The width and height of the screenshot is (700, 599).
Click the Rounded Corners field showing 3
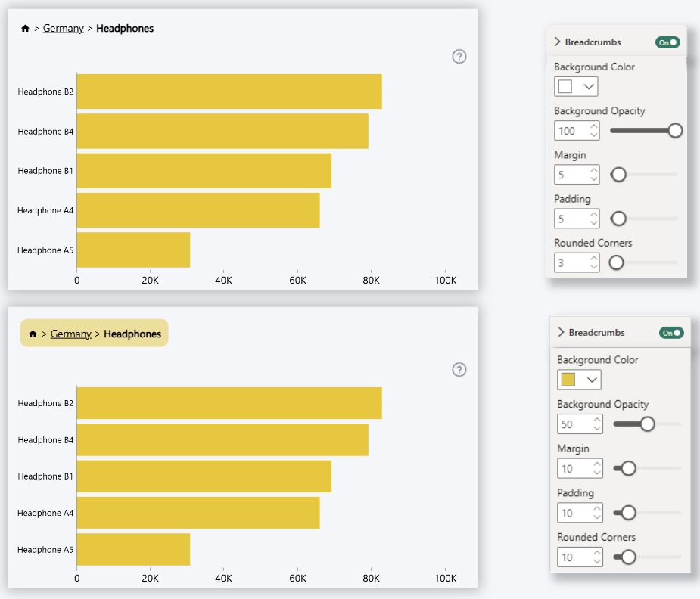(571, 262)
